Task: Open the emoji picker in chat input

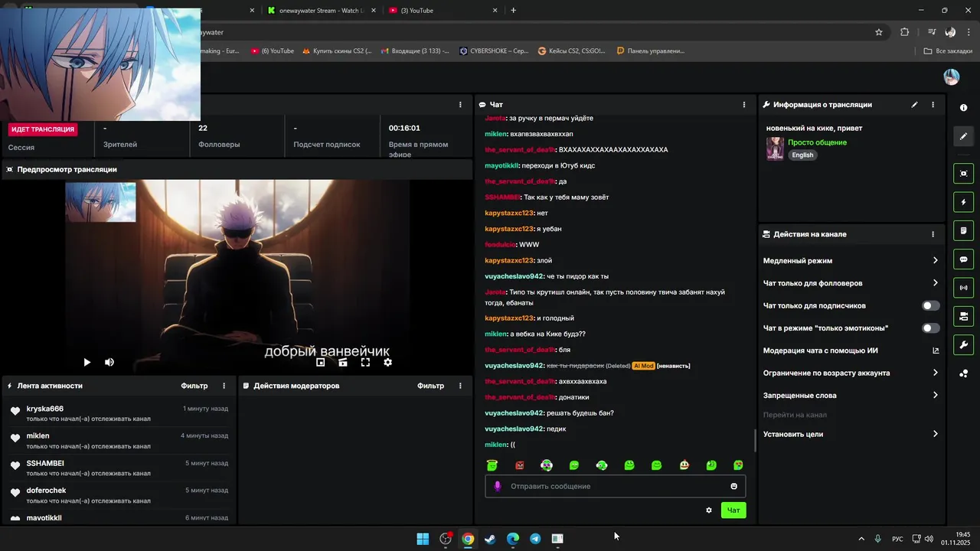Action: (x=733, y=486)
